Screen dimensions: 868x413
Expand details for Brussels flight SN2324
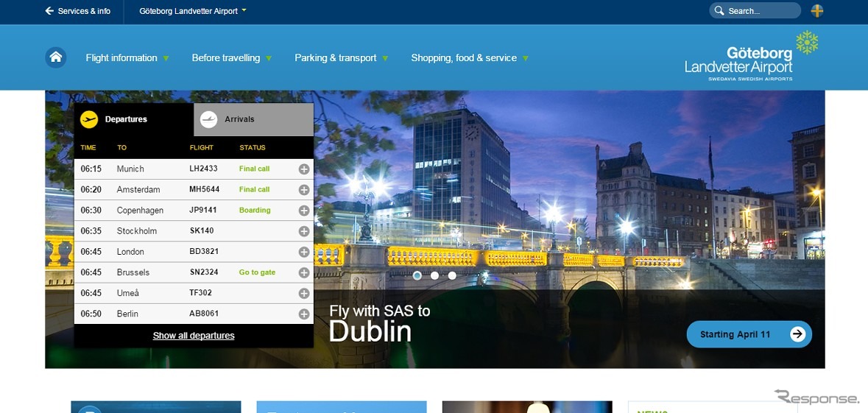click(304, 272)
